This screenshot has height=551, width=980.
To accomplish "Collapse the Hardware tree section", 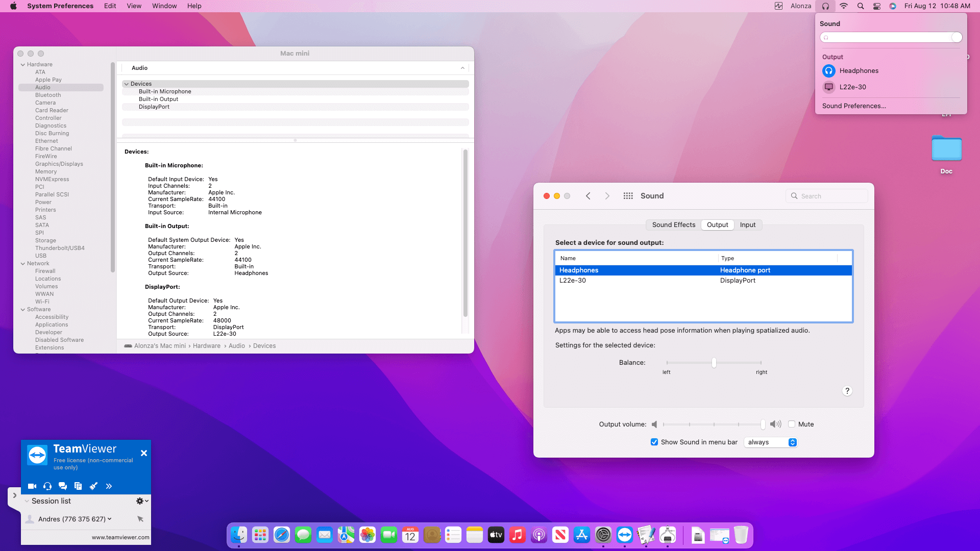I will (23, 65).
